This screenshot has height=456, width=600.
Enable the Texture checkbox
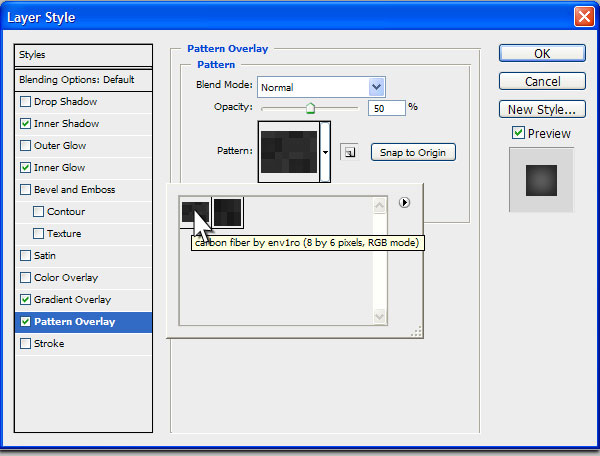38,234
